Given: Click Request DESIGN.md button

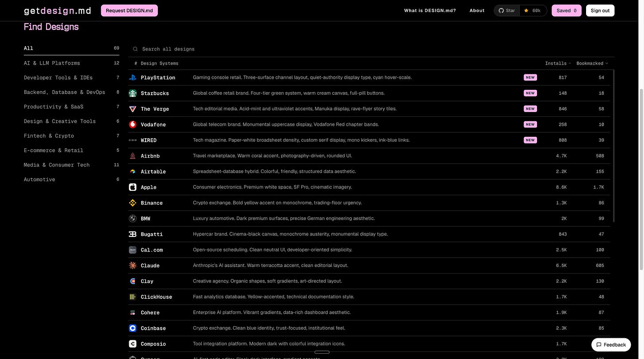Looking at the screenshot, I should pyautogui.click(x=129, y=11).
